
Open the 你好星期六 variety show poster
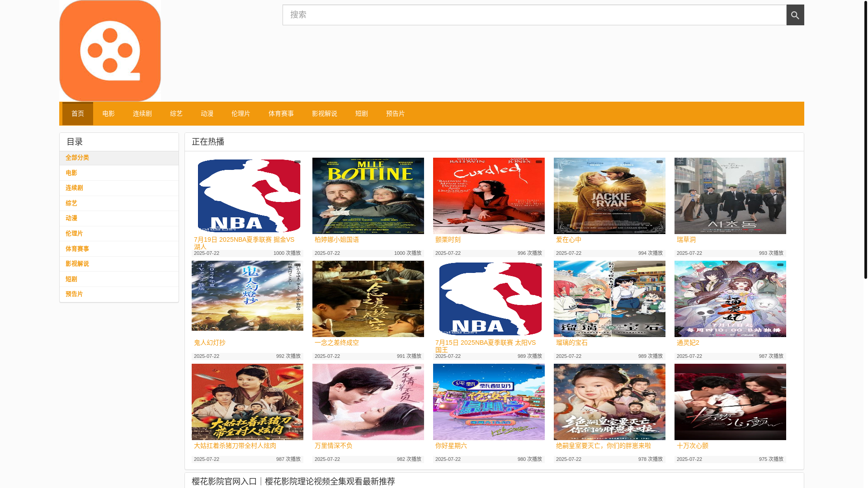489,402
